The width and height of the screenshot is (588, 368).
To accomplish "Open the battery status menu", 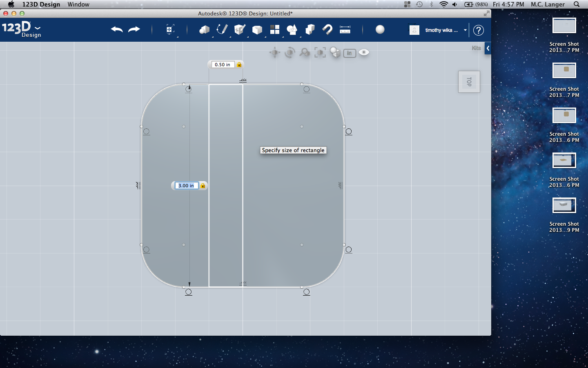I will [x=476, y=4].
